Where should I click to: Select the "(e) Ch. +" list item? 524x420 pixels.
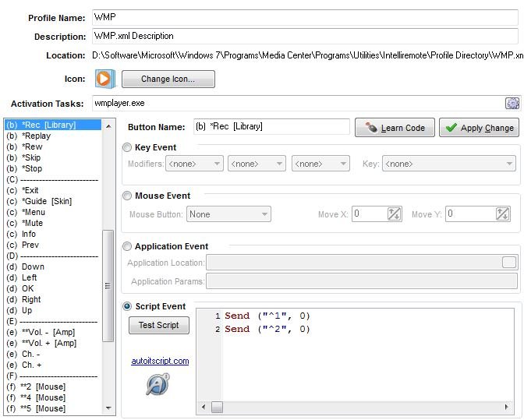pos(53,365)
